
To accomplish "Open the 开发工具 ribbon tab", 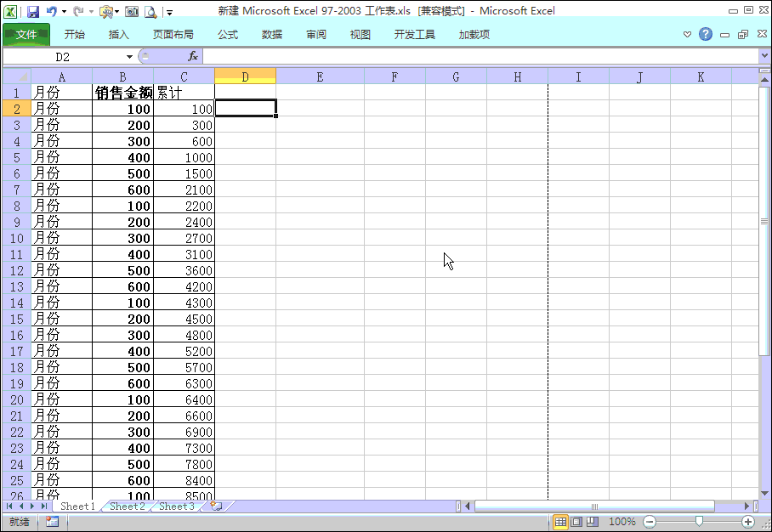I will point(415,35).
